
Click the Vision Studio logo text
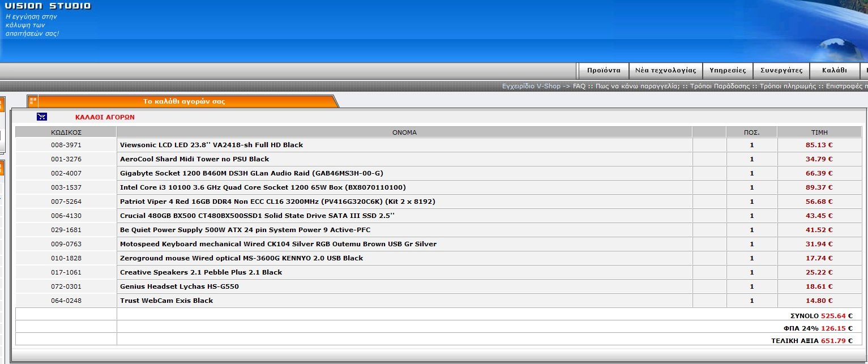pos(48,6)
